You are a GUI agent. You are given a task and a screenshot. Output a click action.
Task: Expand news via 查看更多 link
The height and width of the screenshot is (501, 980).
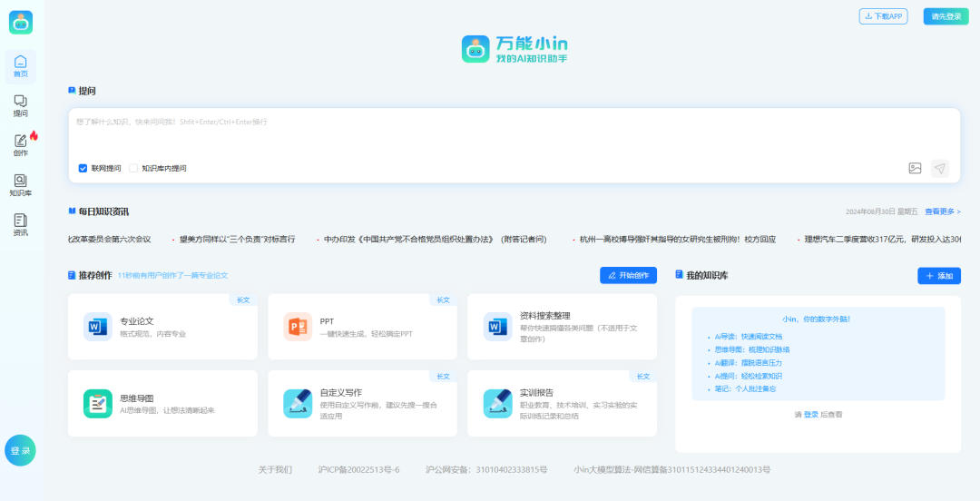942,211
